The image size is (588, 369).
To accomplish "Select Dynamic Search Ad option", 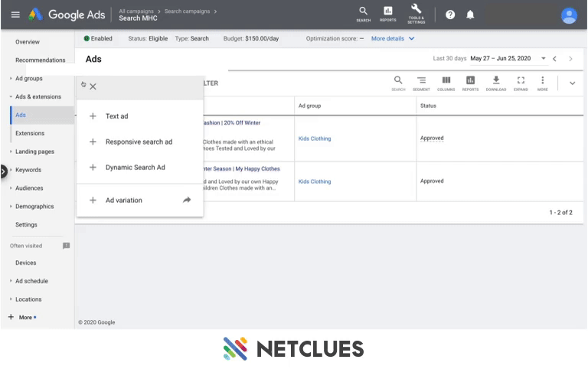I will point(135,167).
